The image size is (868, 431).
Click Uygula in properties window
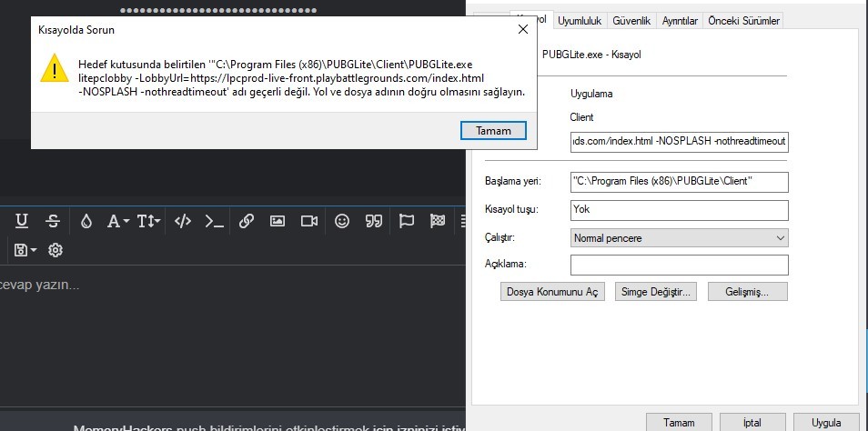click(x=826, y=423)
